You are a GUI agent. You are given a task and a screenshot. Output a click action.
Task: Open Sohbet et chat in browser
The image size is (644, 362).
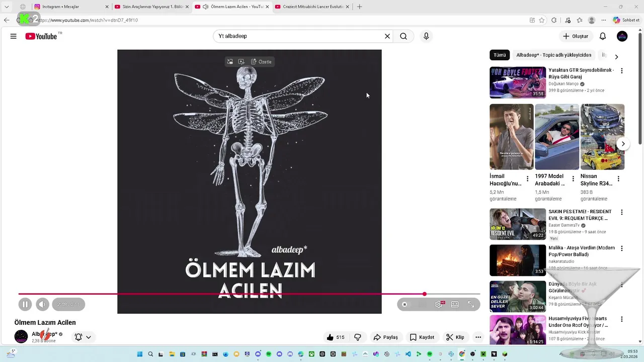tap(626, 20)
